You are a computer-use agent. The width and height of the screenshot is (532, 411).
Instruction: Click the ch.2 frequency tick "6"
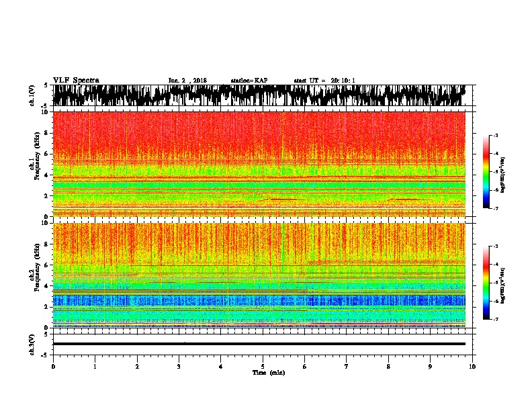pos(46,265)
